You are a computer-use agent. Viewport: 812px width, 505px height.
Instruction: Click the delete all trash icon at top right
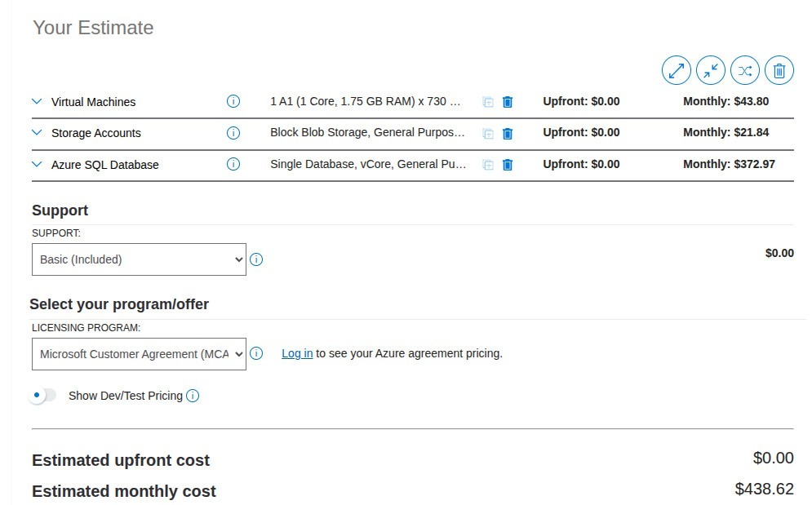[779, 71]
